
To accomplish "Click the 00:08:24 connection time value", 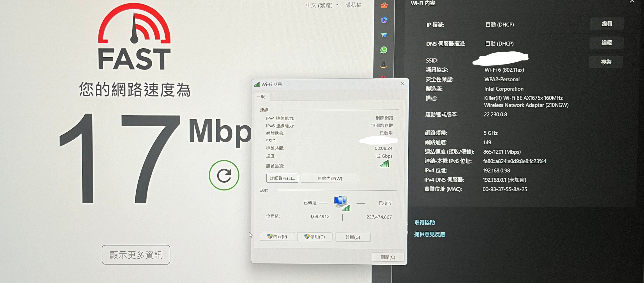I will (x=383, y=148).
